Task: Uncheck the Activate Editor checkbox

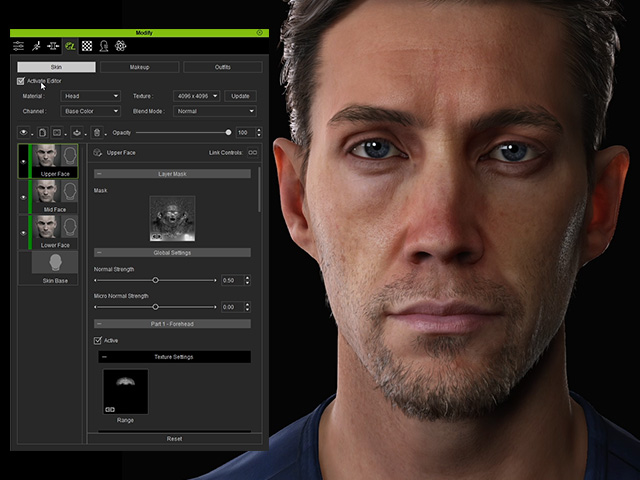Action: 22,81
